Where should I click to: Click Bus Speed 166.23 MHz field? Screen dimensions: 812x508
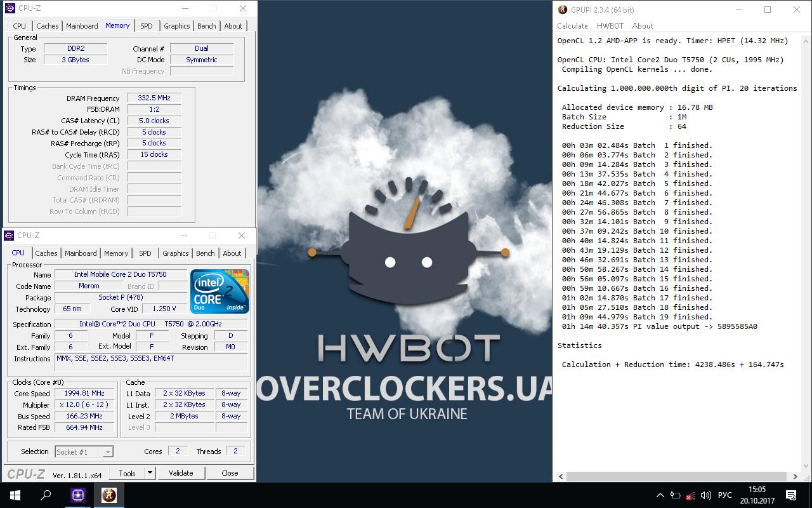click(84, 417)
